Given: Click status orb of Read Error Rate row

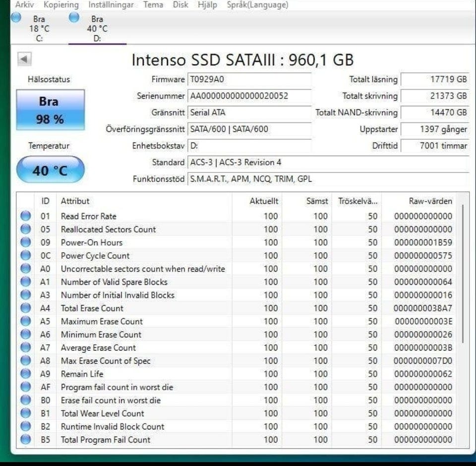Looking at the screenshot, I should pos(25,216).
